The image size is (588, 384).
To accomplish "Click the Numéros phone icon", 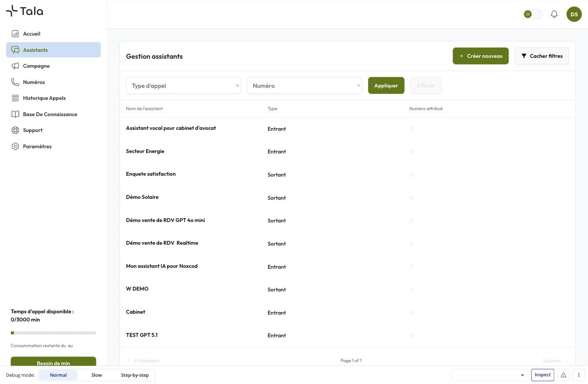I will tap(15, 82).
